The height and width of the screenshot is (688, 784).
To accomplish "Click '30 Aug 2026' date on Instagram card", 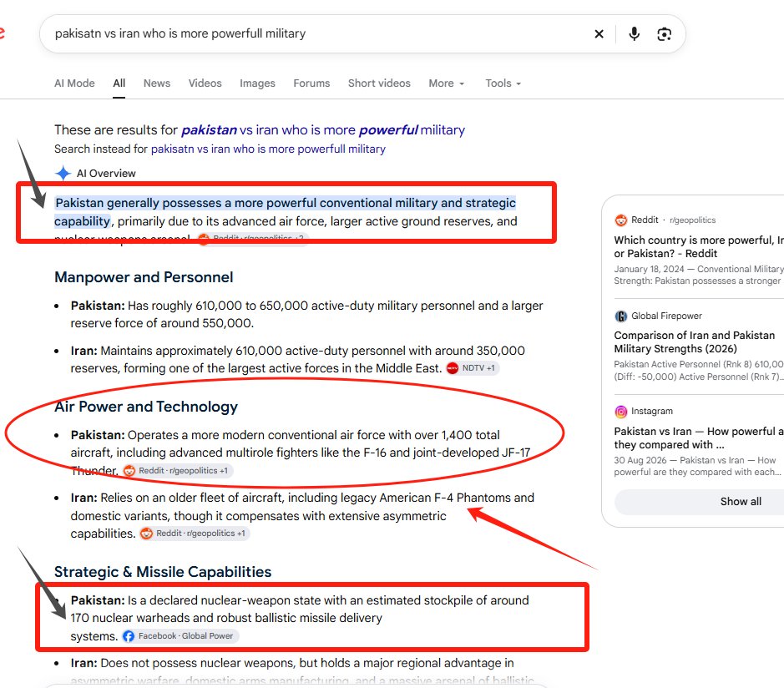I will click(x=640, y=460).
